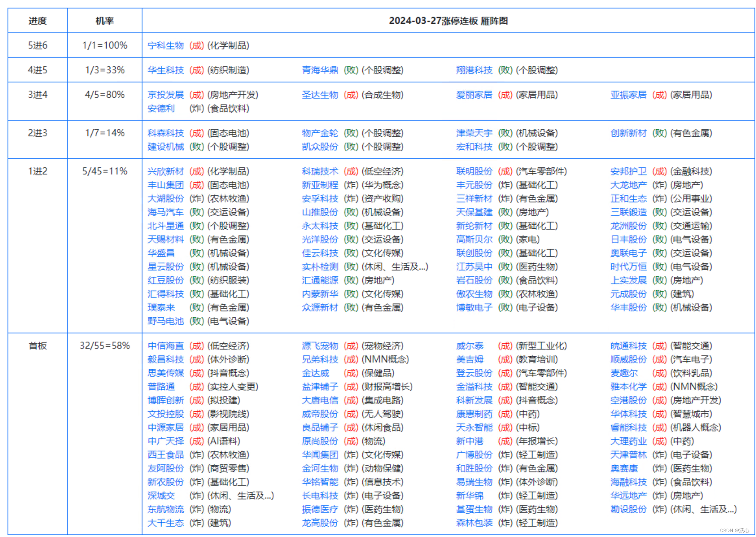Open the 实朴检测 link
This screenshot has width=756, height=537.
(x=320, y=267)
